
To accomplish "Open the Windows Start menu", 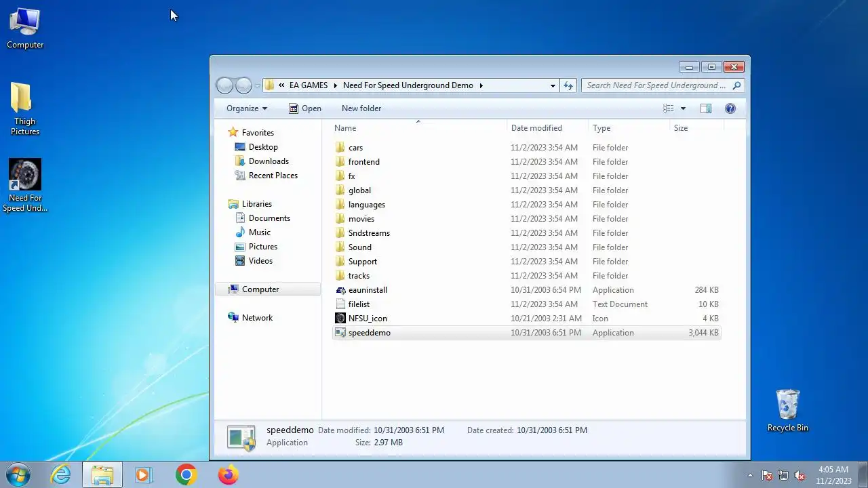I will (18, 474).
